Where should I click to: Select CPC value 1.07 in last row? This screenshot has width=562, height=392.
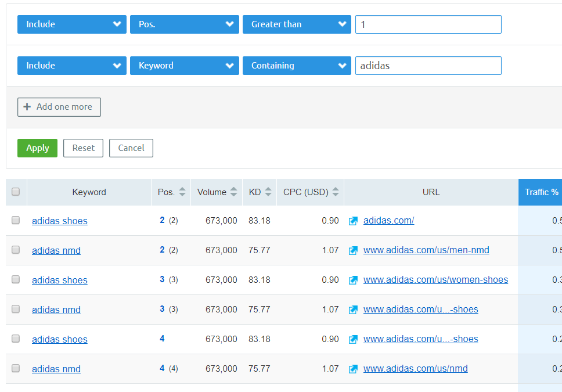330,369
